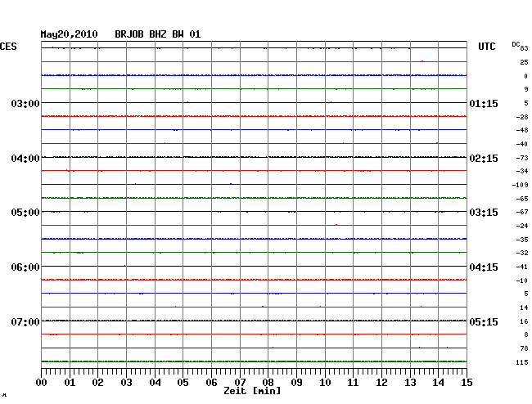
Task: Select the "UTC" column header
Action: pyautogui.click(x=487, y=47)
